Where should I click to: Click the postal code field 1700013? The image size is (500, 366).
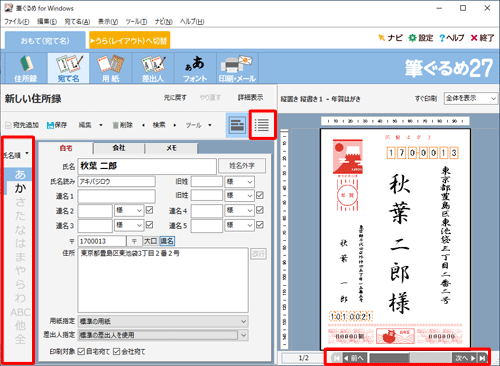coord(102,241)
